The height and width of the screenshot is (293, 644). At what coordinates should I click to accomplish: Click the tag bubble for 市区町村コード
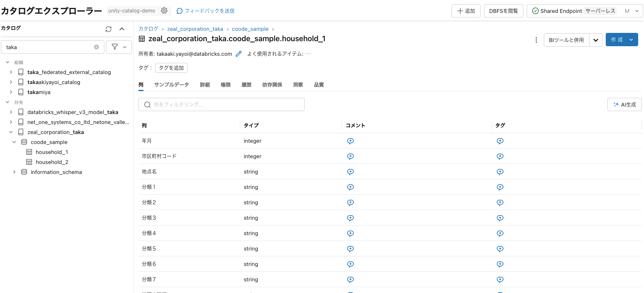500,156
